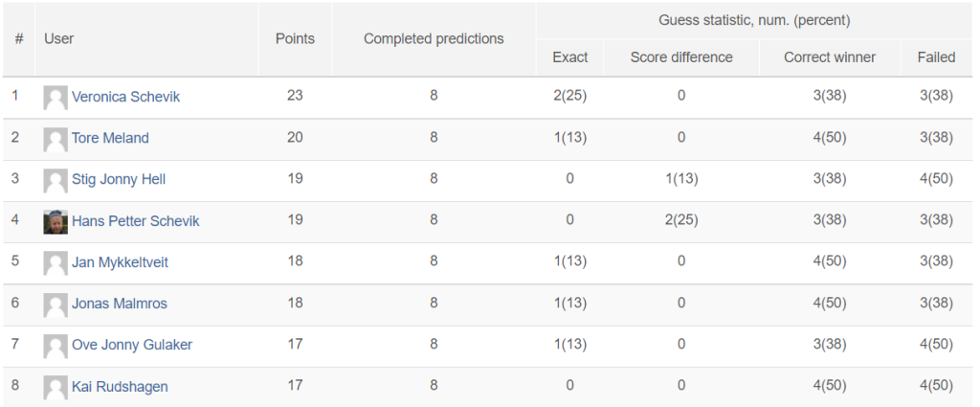Screen dimensions: 980x407
Task: Select Stig Jonny Hell's avatar image
Action: [56, 180]
